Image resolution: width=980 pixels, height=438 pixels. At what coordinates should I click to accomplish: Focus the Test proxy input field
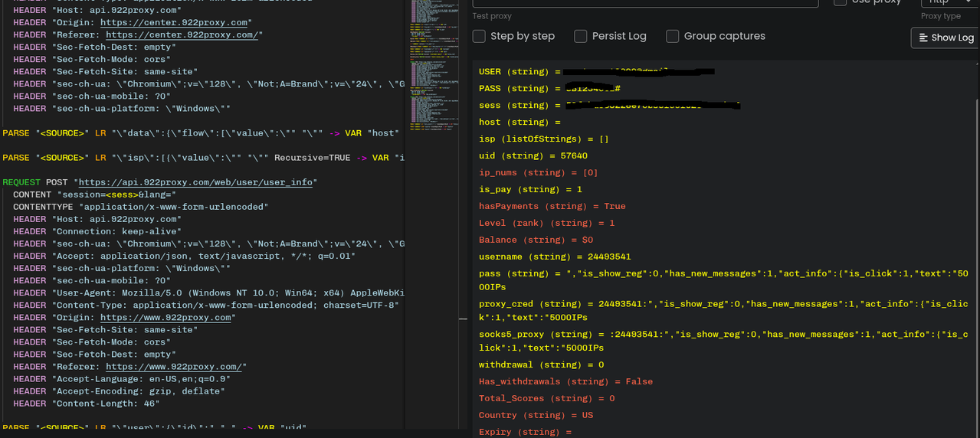pyautogui.click(x=645, y=3)
